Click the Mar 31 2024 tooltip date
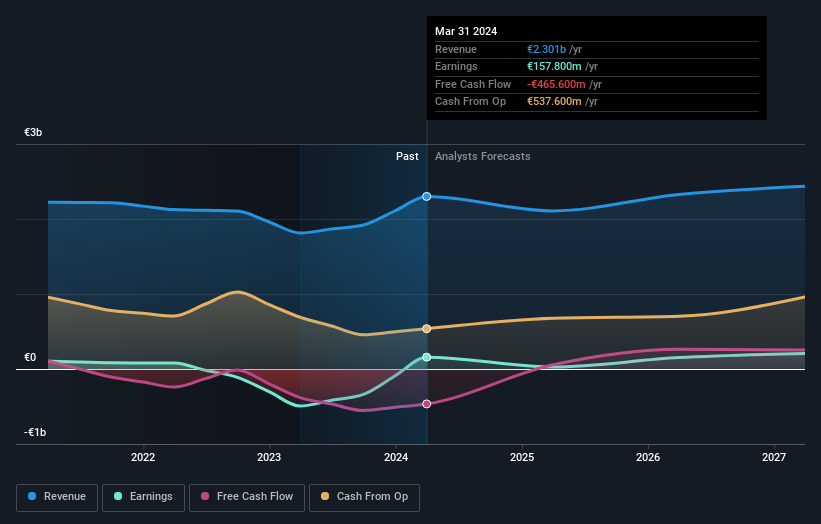 pos(466,31)
